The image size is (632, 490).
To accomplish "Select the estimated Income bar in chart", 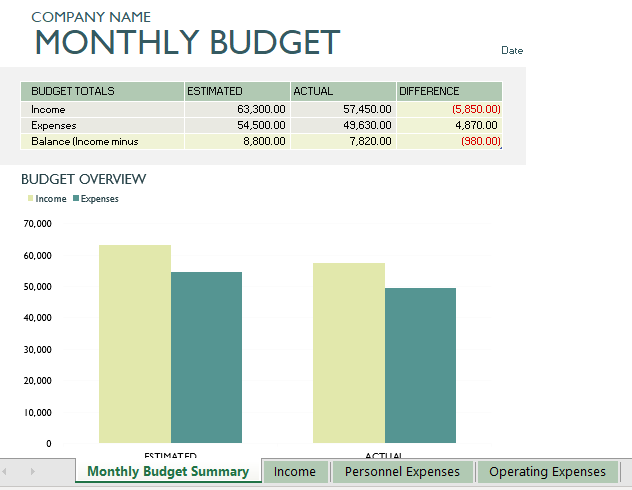I will [x=135, y=344].
